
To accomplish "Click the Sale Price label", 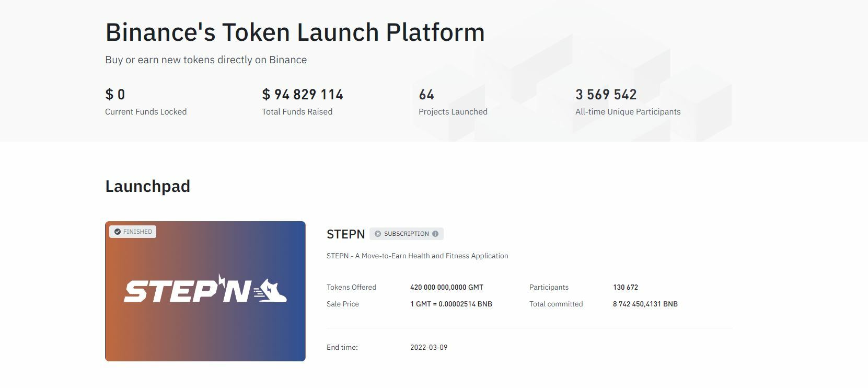I will 343,304.
